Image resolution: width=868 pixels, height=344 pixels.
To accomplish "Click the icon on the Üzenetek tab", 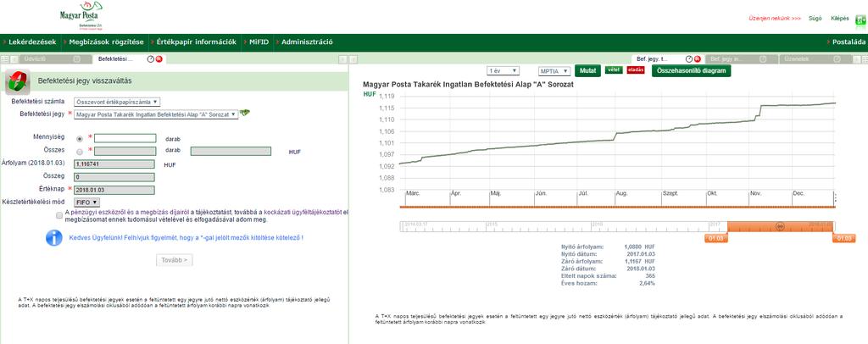I will pos(838,59).
